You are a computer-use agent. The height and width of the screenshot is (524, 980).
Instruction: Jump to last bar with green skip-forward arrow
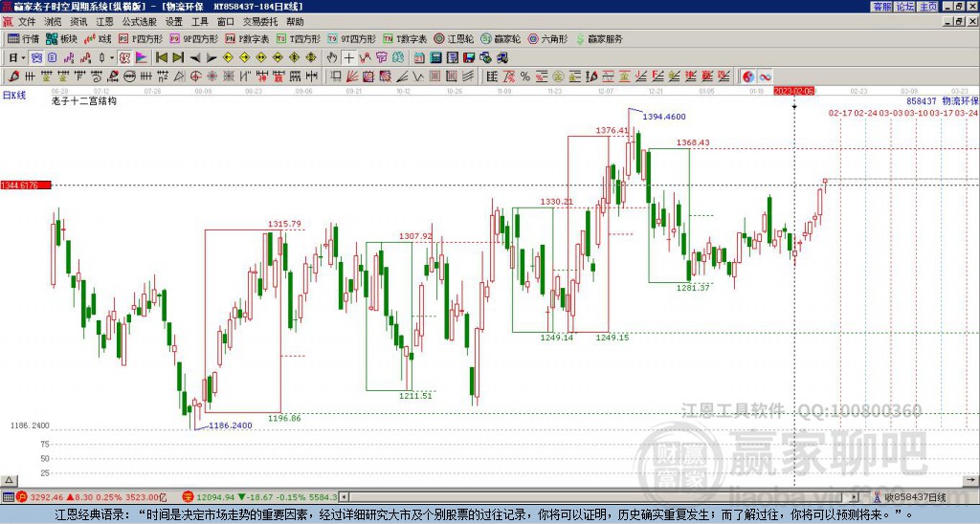pos(178,58)
